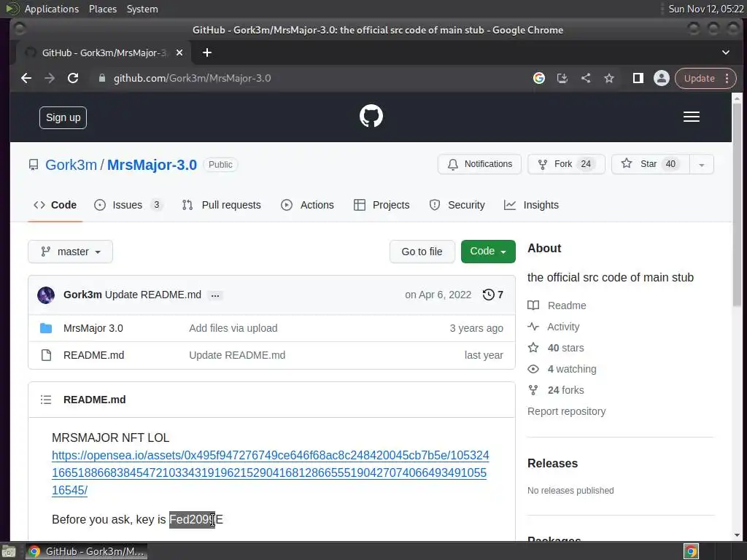Click the Gork3m commit author avatar
Screen dimensions: 747x560
point(46,295)
